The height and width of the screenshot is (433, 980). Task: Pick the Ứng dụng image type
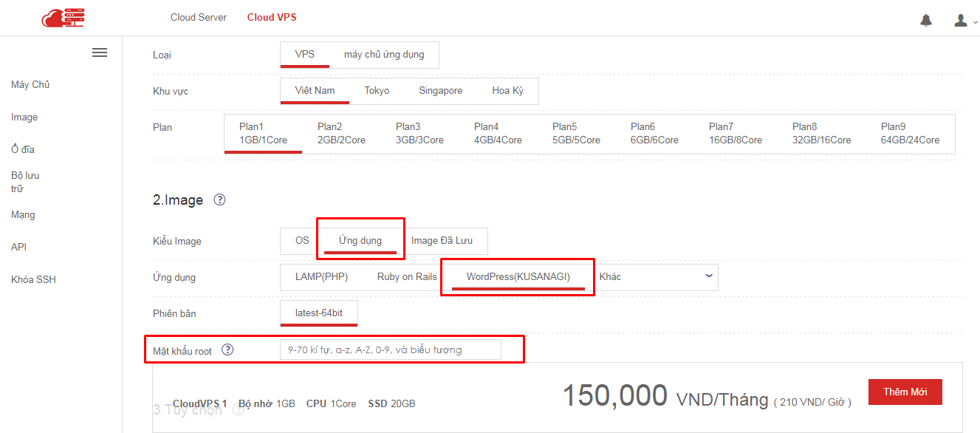coord(360,240)
